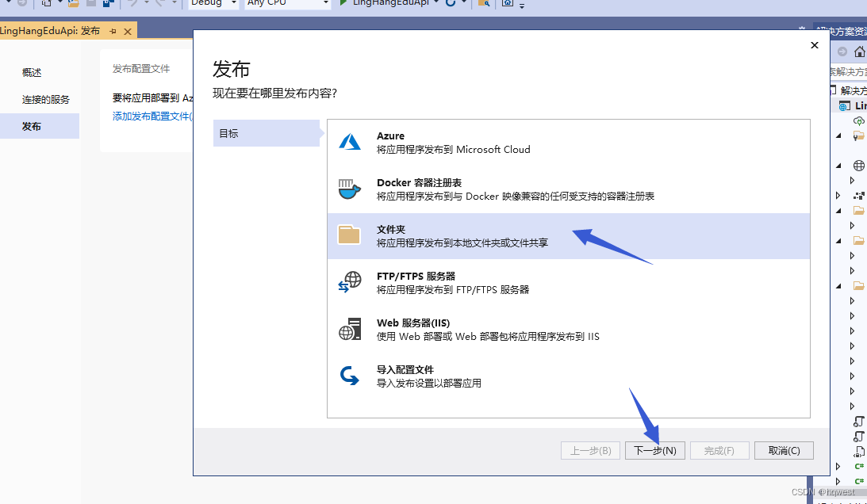Select the Dependencies node icon
Viewport: 867px width, 504px height.
pyautogui.click(x=859, y=195)
